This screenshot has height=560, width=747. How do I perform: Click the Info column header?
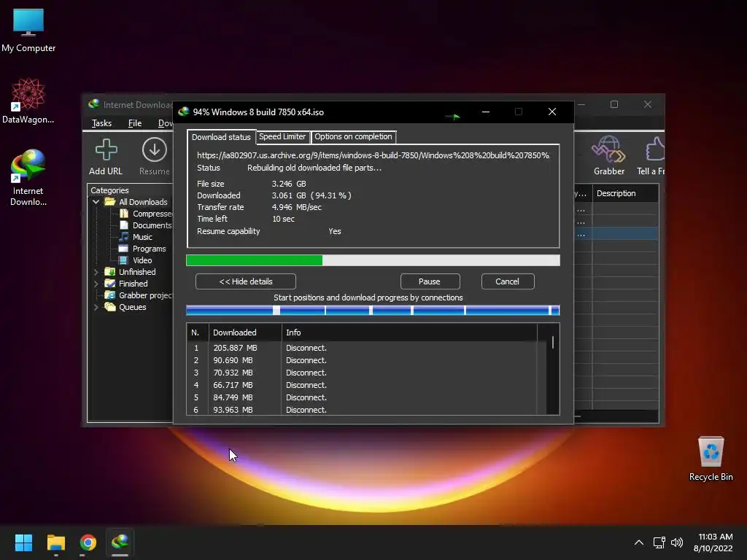(410, 332)
